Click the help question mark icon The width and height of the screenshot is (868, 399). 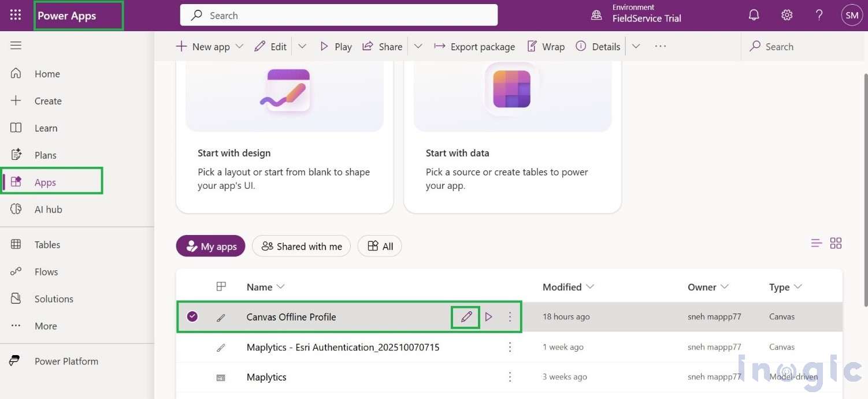pos(819,14)
